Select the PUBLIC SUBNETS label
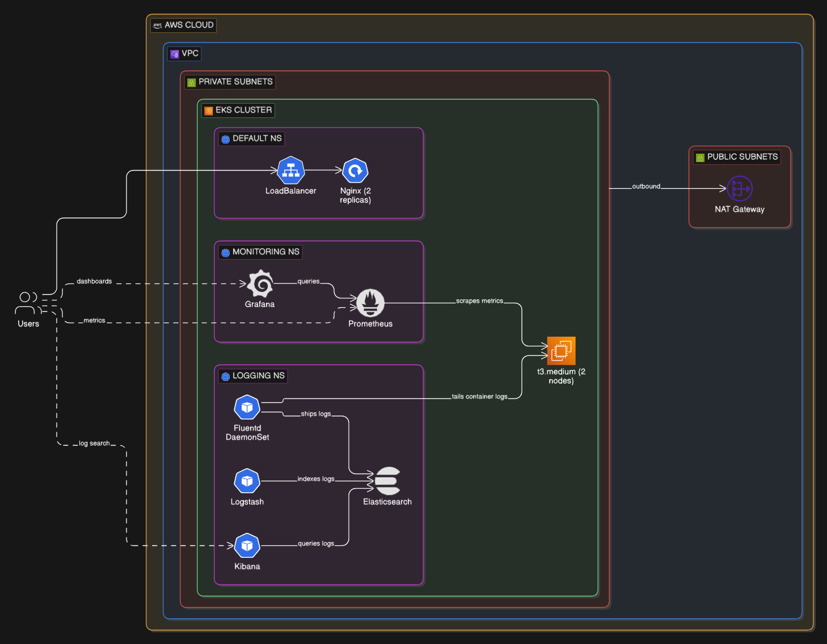The height and width of the screenshot is (644, 827). (x=737, y=157)
